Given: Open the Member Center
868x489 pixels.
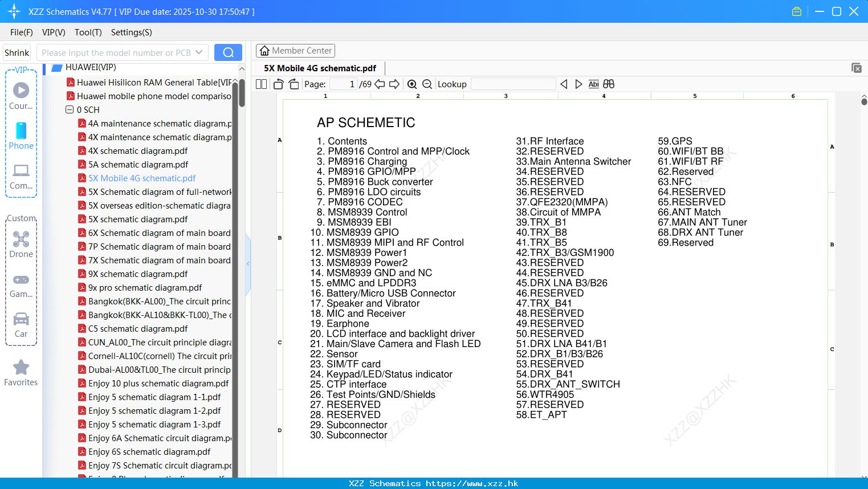Looking at the screenshot, I should (295, 51).
